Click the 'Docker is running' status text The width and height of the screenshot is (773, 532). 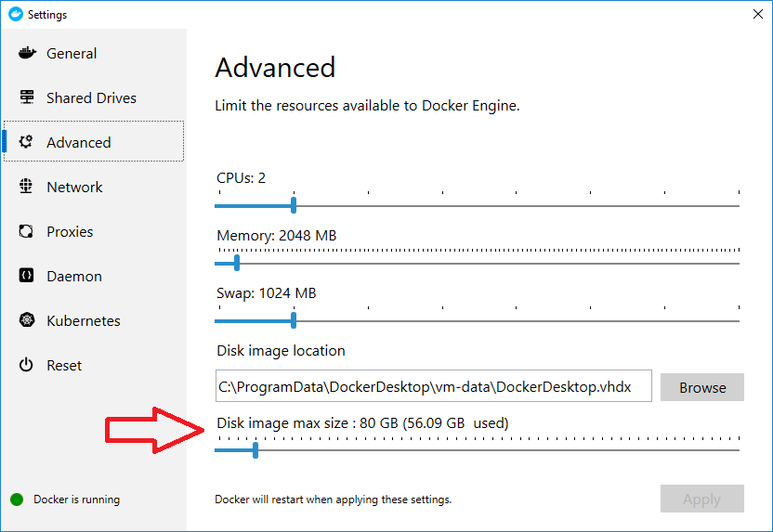pos(76,500)
